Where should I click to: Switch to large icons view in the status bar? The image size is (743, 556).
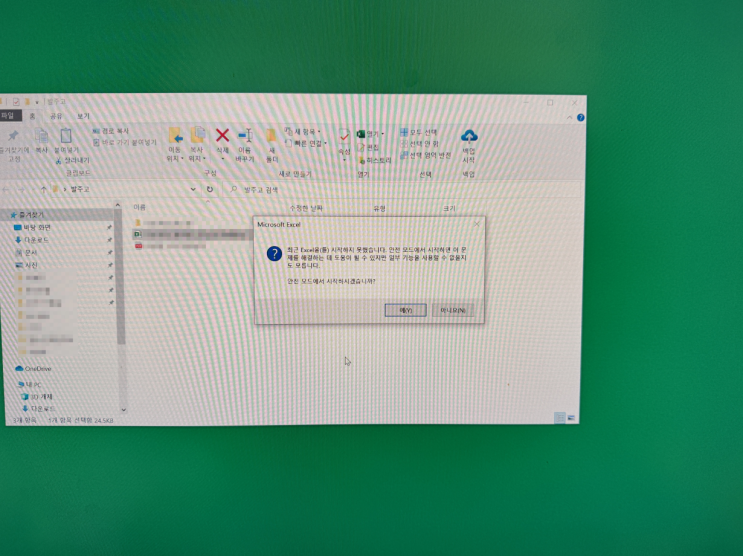pyautogui.click(x=571, y=418)
